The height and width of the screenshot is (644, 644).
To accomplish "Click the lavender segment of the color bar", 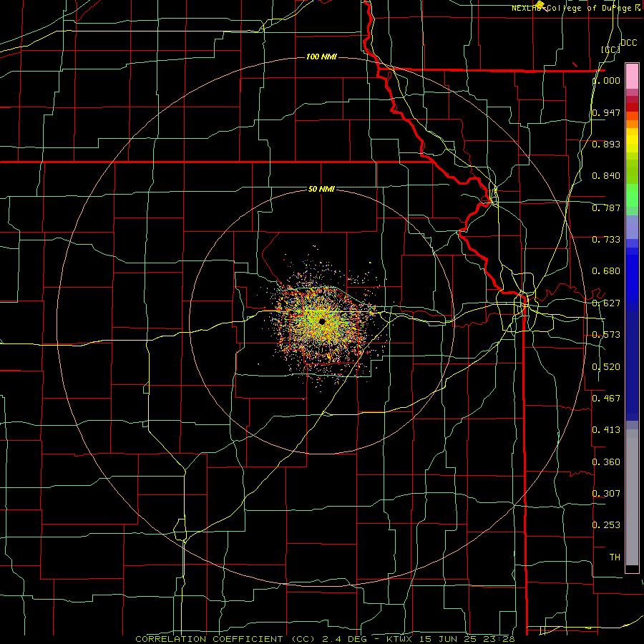I will pyautogui.click(x=632, y=228).
